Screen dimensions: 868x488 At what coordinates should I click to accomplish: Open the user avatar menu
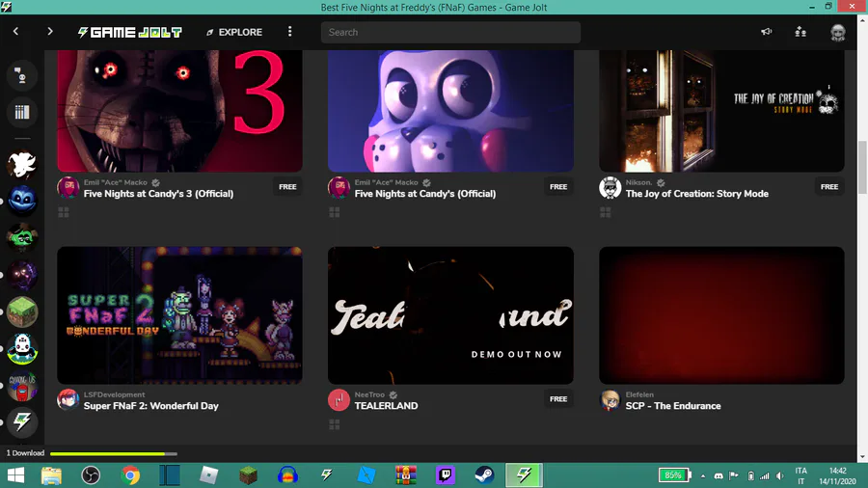(x=838, y=32)
